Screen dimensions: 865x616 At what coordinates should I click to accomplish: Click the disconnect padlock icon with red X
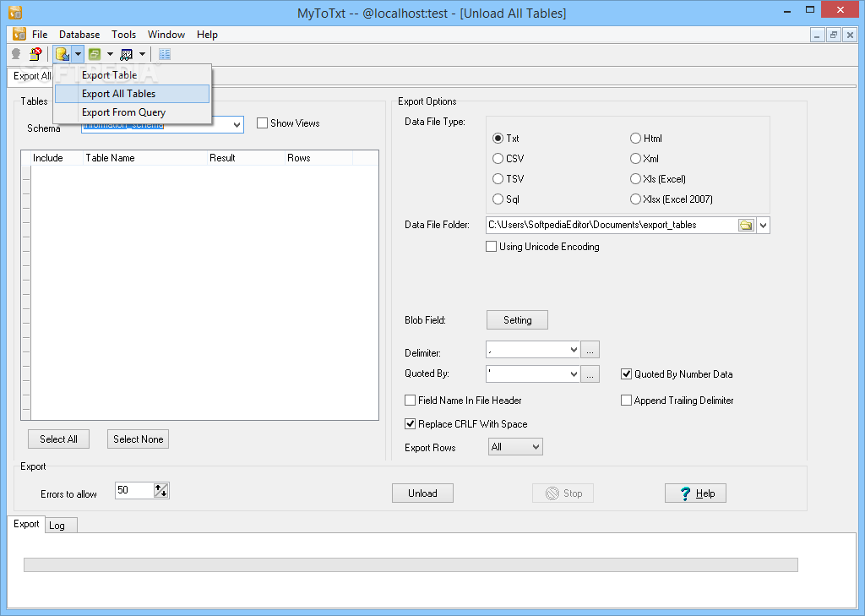(x=35, y=54)
